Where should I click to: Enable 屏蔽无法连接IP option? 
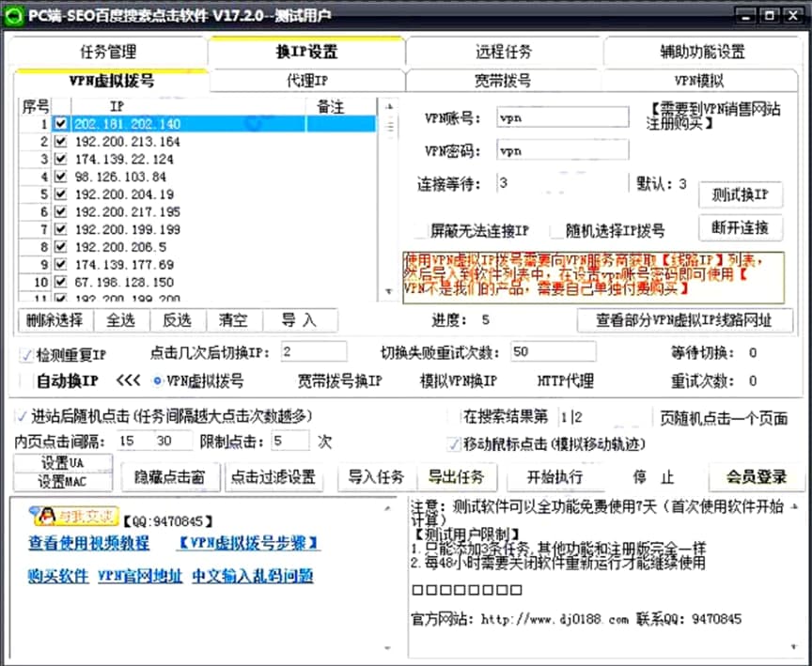[x=420, y=230]
